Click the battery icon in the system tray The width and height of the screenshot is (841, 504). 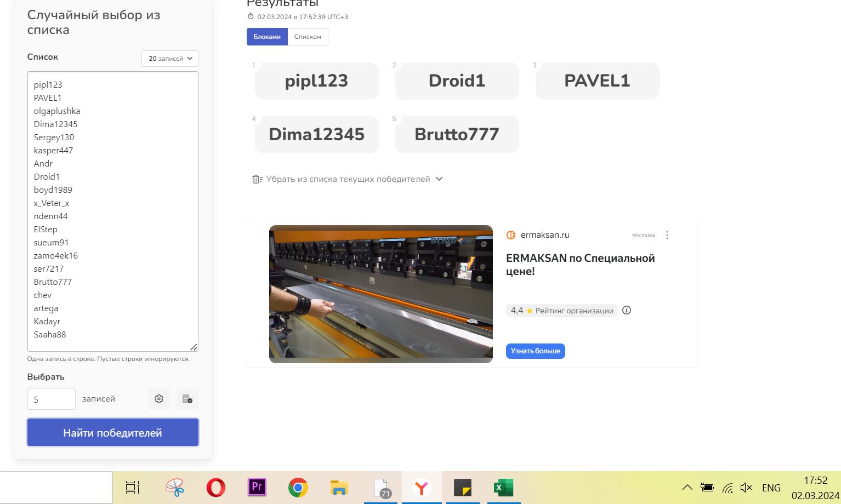(x=707, y=488)
